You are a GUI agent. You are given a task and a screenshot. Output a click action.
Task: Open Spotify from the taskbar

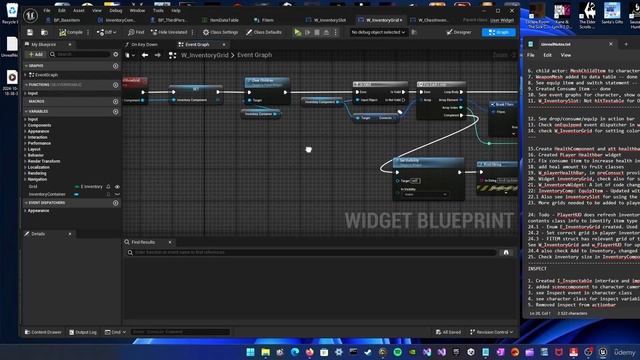[398, 352]
